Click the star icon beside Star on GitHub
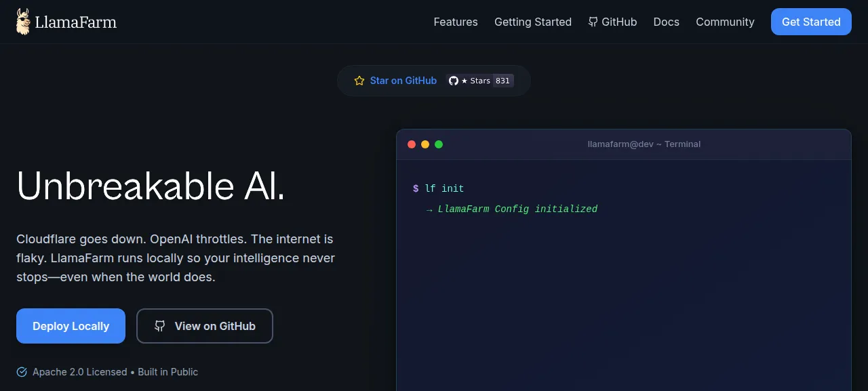 359,81
